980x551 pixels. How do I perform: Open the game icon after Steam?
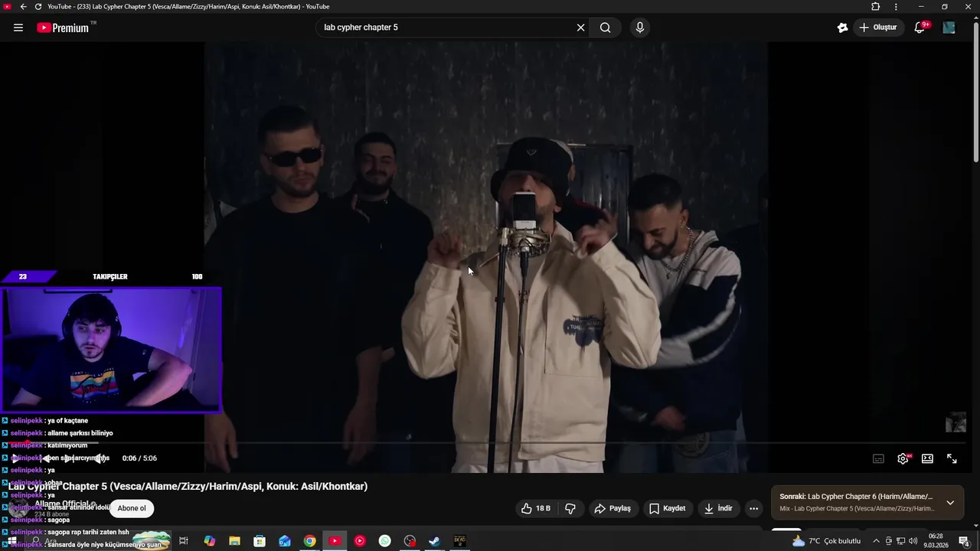pyautogui.click(x=459, y=541)
